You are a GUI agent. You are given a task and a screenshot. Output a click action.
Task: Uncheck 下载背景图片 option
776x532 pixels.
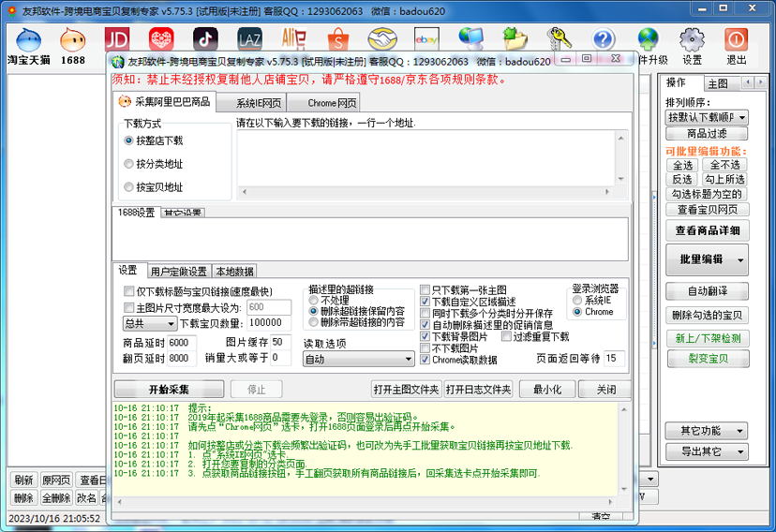pos(425,336)
